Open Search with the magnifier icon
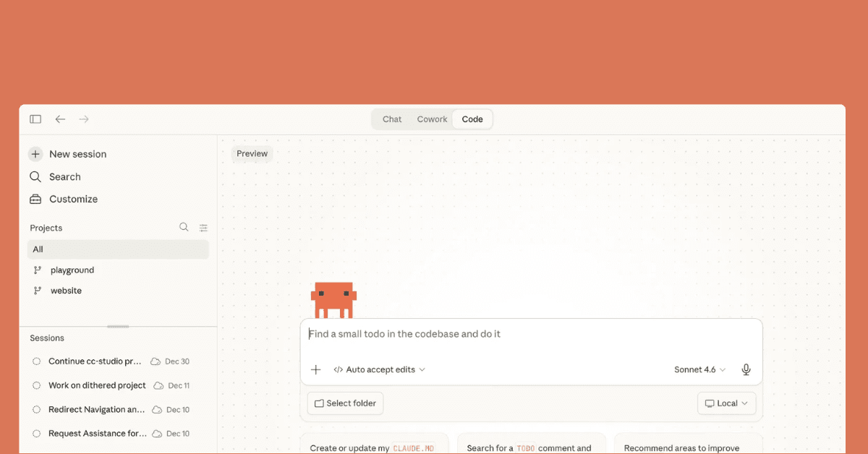This screenshot has height=454, width=868. coord(35,176)
